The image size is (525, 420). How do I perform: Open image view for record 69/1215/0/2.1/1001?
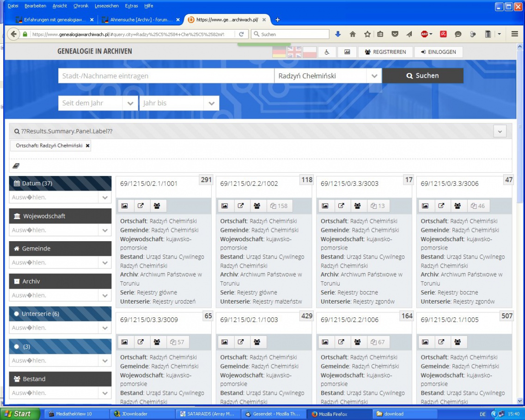coord(124,206)
